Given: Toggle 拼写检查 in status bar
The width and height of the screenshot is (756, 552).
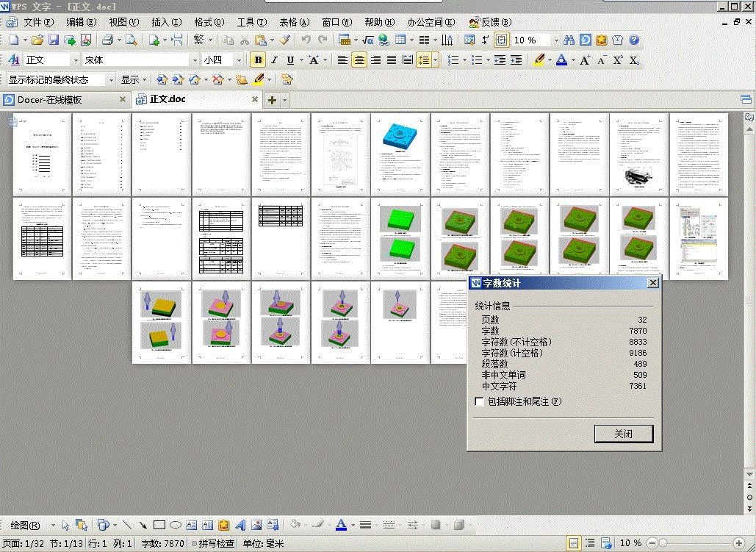Looking at the screenshot, I should [x=213, y=544].
